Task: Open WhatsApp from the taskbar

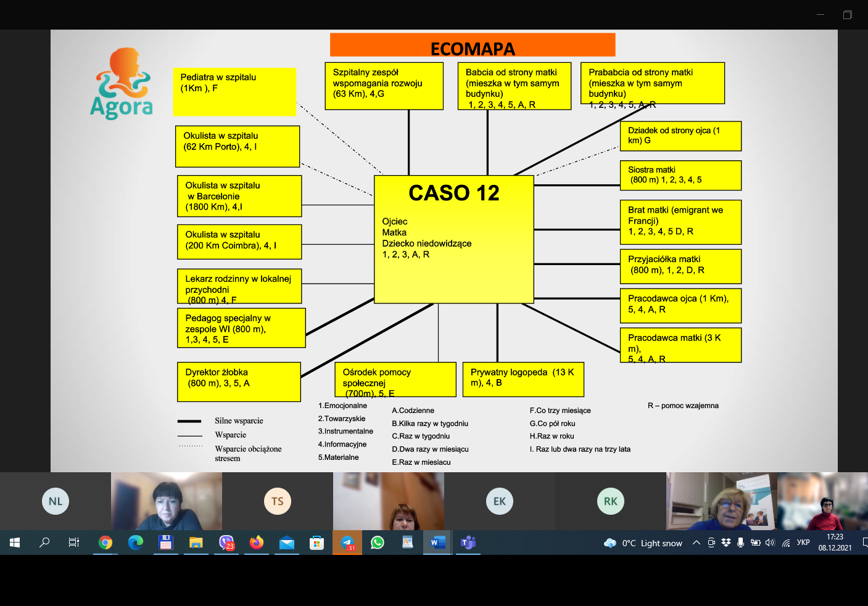Action: point(378,543)
